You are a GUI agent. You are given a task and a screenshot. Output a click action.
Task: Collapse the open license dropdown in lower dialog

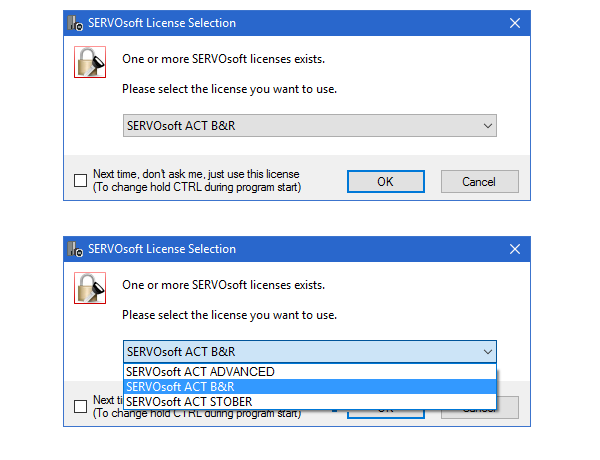pos(487,352)
